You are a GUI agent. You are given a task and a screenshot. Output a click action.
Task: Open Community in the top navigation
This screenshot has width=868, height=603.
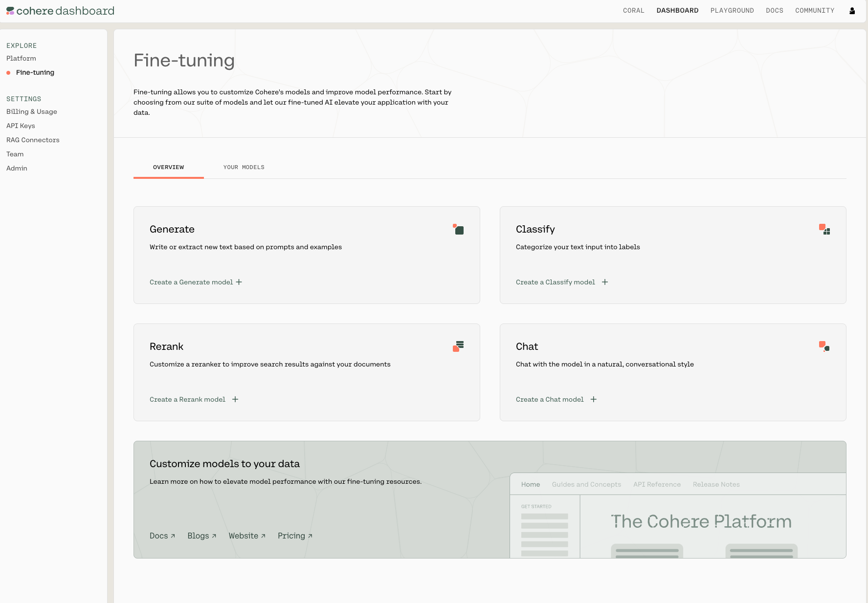815,11
